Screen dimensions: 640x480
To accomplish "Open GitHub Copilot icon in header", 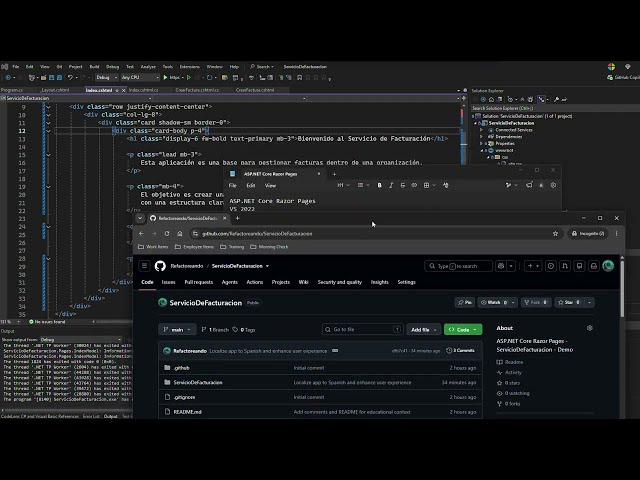I will (x=501, y=266).
